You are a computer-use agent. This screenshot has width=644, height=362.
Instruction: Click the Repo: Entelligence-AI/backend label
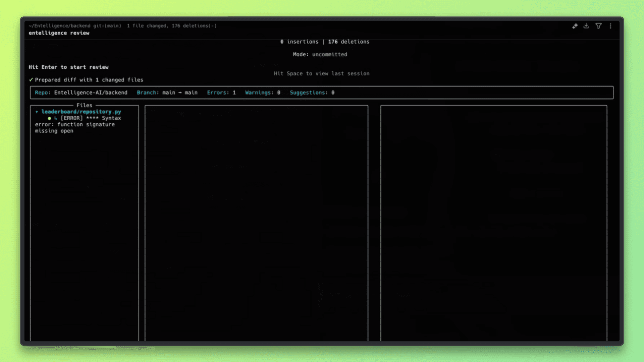81,93
